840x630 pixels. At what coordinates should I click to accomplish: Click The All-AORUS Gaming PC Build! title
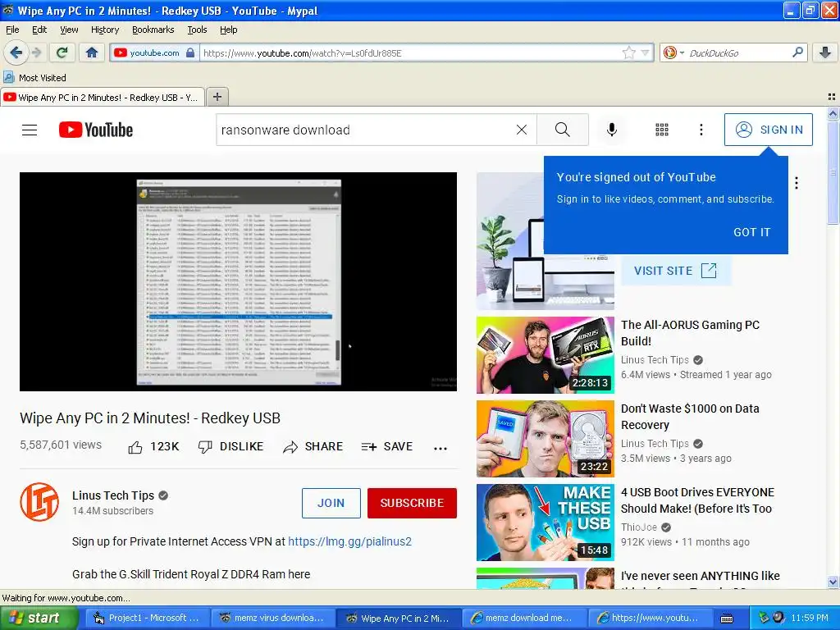[690, 333]
